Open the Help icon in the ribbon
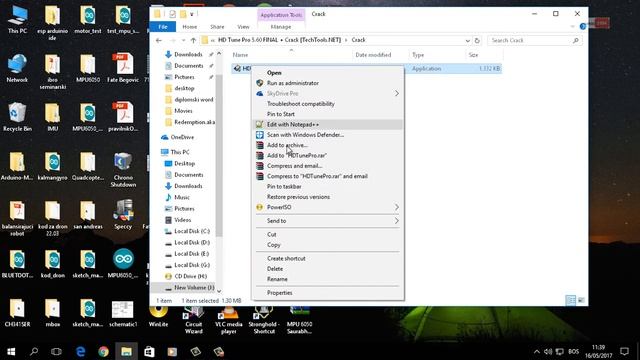Image resolution: width=640 pixels, height=360 pixels. [582, 27]
